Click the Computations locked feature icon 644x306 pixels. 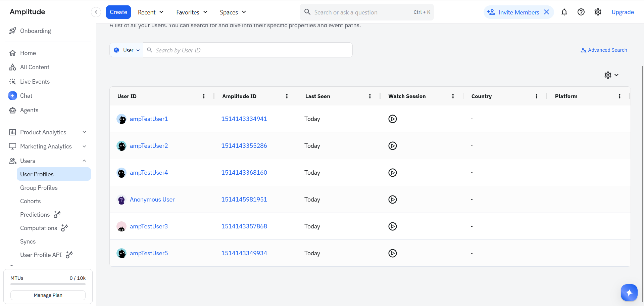click(65, 228)
